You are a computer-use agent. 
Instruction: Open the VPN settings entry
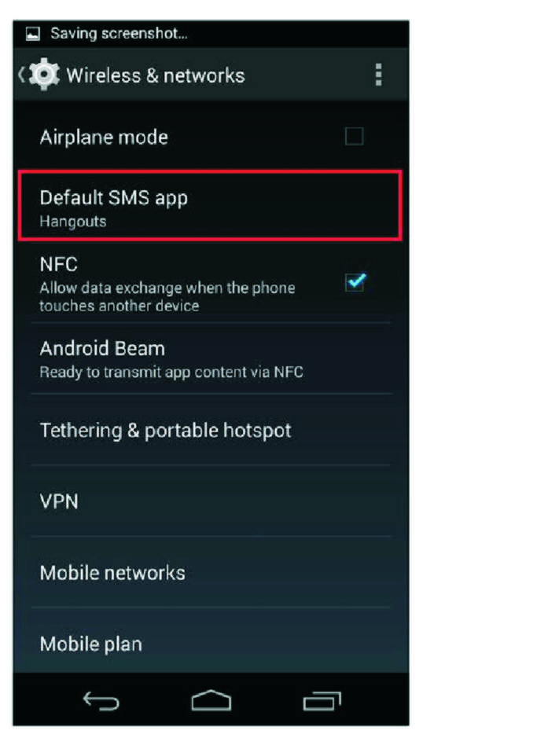click(211, 501)
